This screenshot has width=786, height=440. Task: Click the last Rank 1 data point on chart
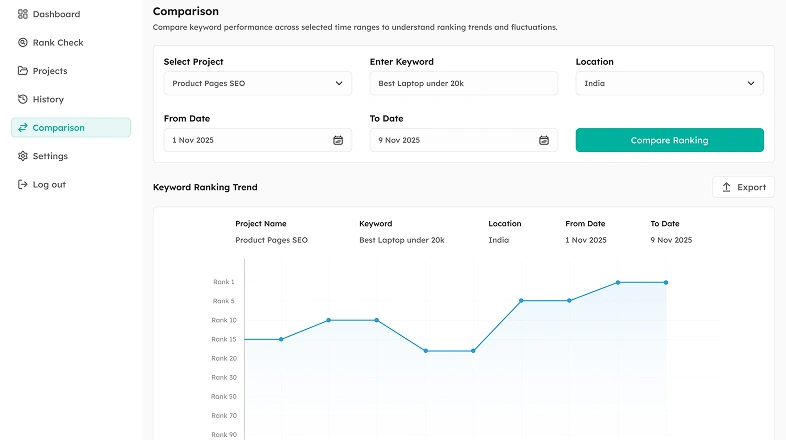point(666,282)
